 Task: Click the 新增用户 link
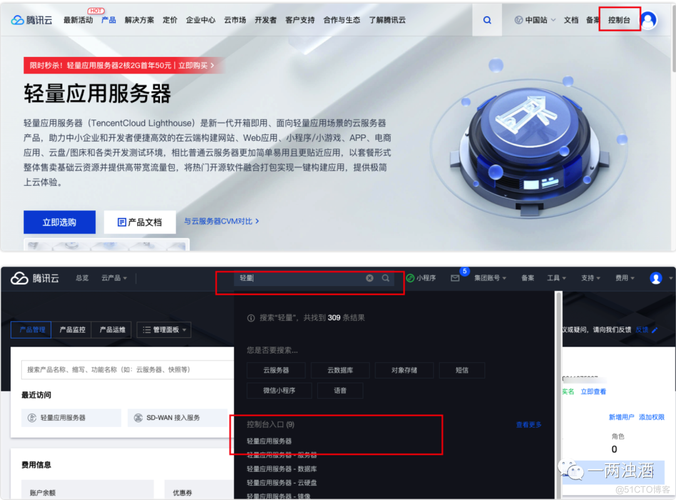coord(621,417)
